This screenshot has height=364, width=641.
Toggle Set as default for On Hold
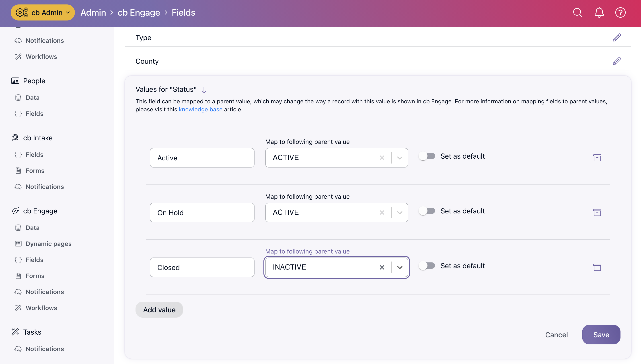pyautogui.click(x=427, y=211)
